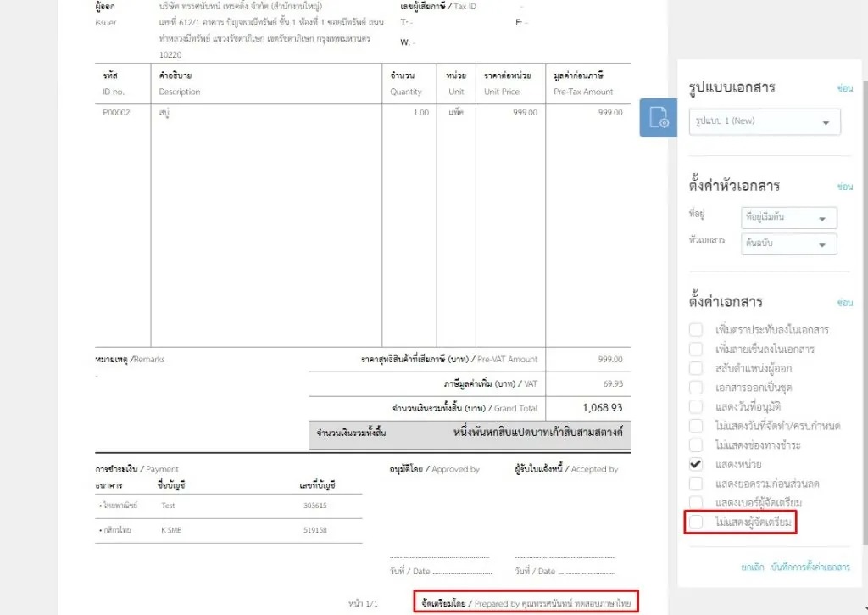The image size is (868, 615).
Task: Tick ไม่แสดงช่องทางชำระ checkbox
Action: (x=696, y=444)
